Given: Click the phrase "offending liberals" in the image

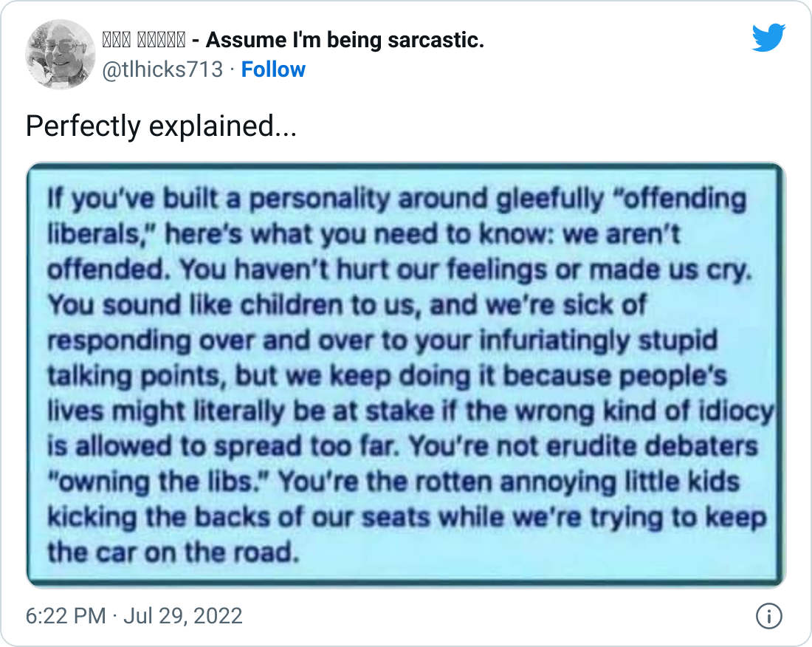Looking at the screenshot, I should (397, 216).
